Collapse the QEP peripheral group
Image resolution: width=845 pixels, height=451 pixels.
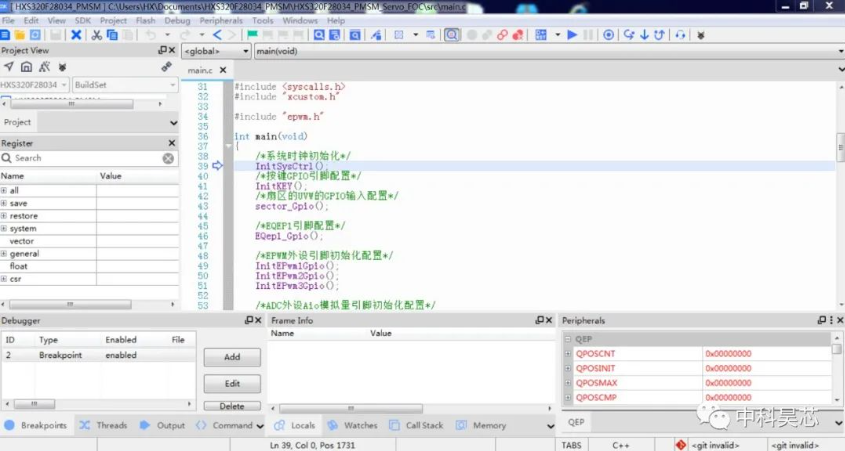tap(568, 339)
